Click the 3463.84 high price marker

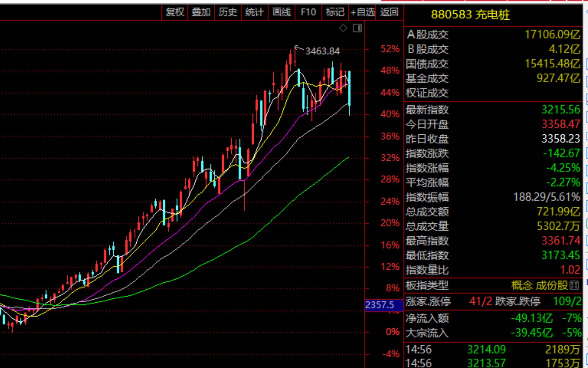[x=323, y=51]
